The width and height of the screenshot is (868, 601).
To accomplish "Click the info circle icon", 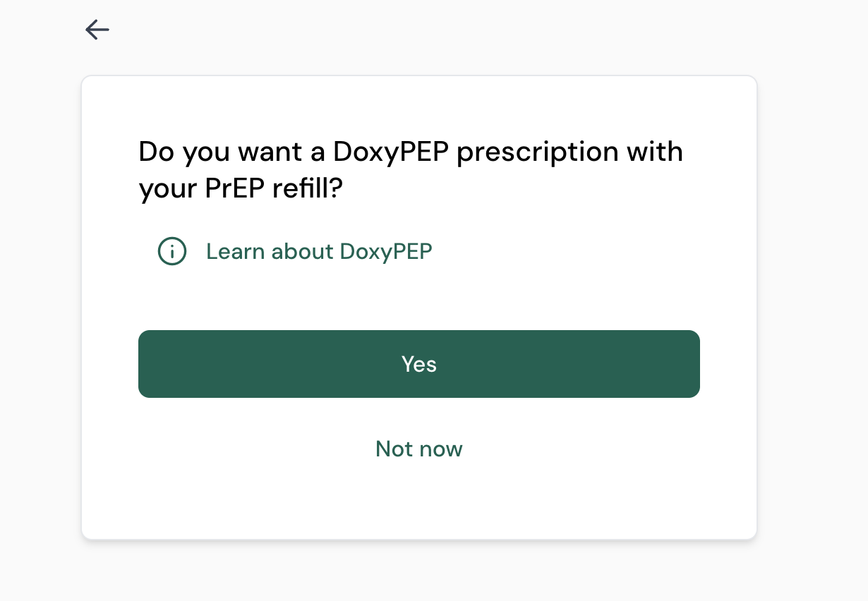I will click(x=172, y=251).
